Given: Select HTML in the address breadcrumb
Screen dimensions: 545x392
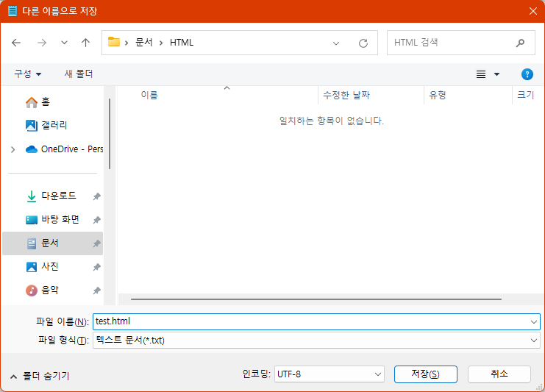Looking at the screenshot, I should tap(182, 43).
